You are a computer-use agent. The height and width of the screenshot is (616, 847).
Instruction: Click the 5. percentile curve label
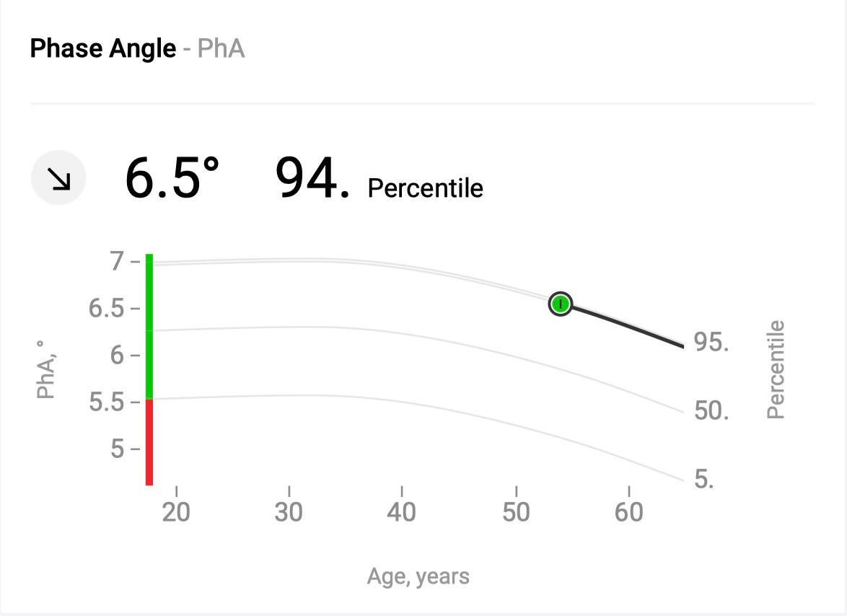coord(704,479)
